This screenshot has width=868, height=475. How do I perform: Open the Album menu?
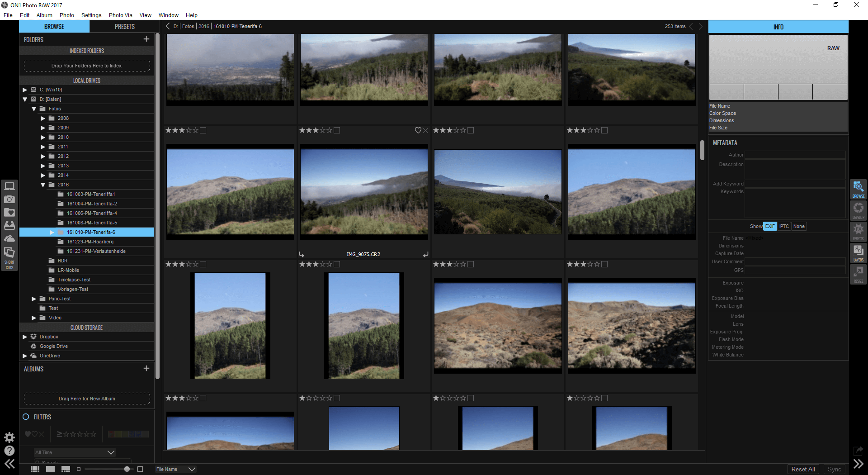(x=44, y=15)
